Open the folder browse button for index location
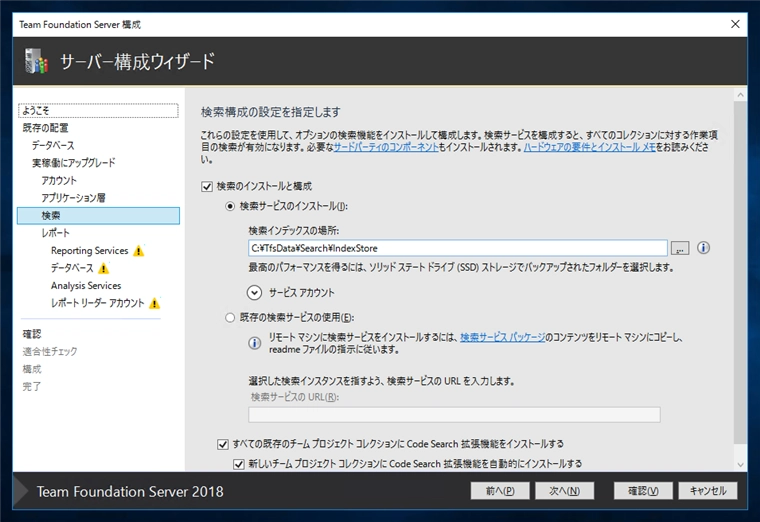This screenshot has height=522, width=760. 680,248
